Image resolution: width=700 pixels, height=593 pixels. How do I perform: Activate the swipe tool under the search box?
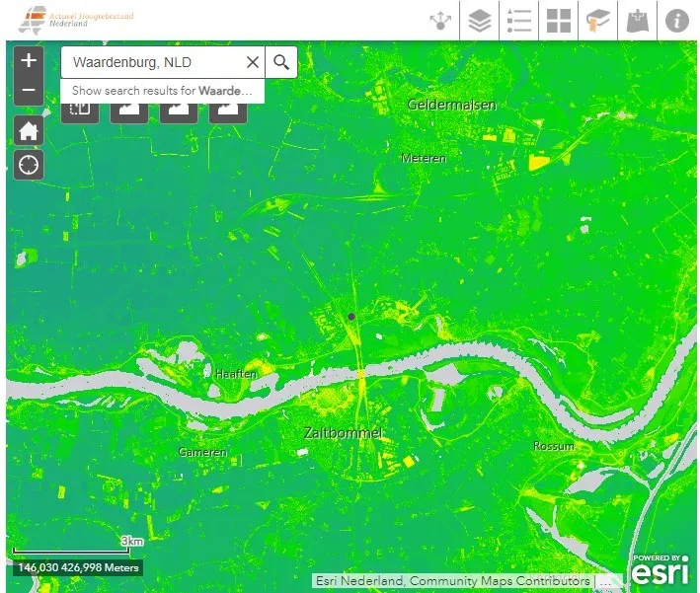click(x=80, y=111)
